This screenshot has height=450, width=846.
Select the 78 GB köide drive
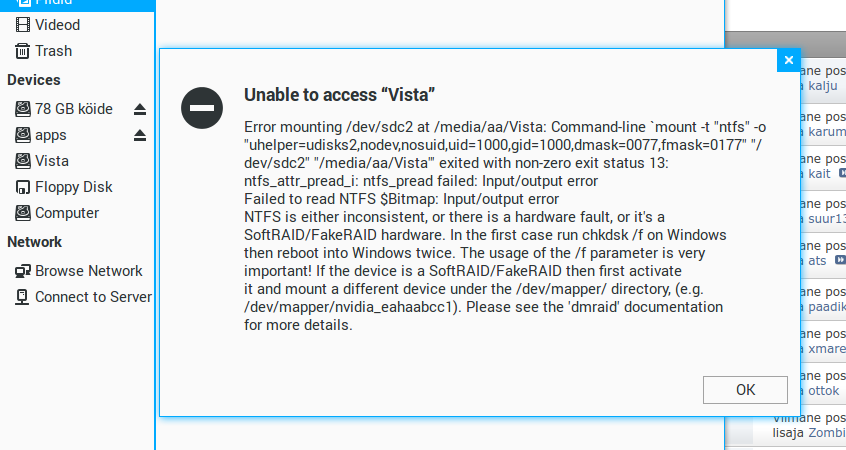click(73, 109)
